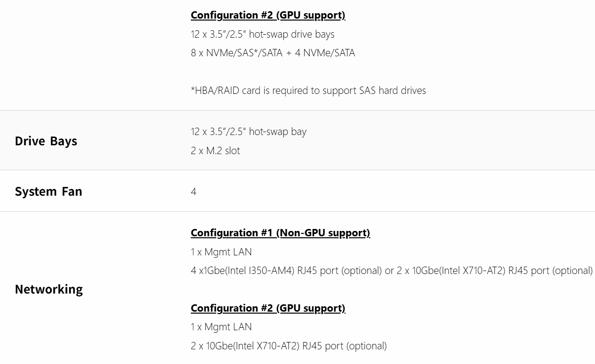This screenshot has height=364, width=595.
Task: Click 'Mgmt LAN' line under Networking Configuration #2
Action: point(221,327)
